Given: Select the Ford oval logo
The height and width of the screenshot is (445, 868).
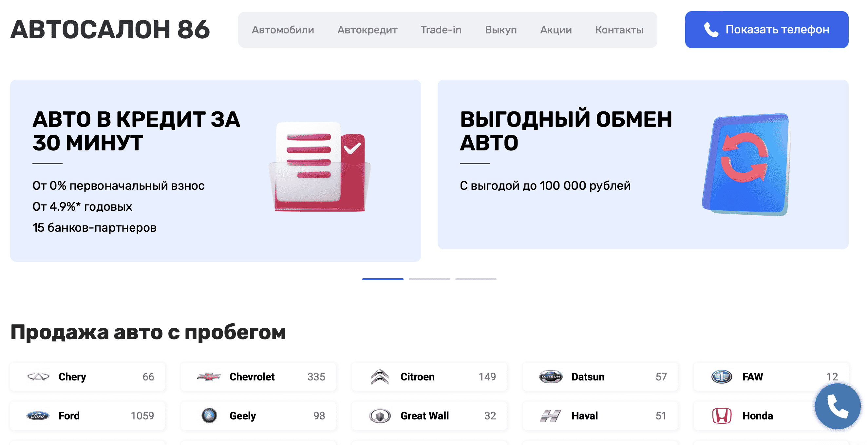Looking at the screenshot, I should [x=38, y=416].
